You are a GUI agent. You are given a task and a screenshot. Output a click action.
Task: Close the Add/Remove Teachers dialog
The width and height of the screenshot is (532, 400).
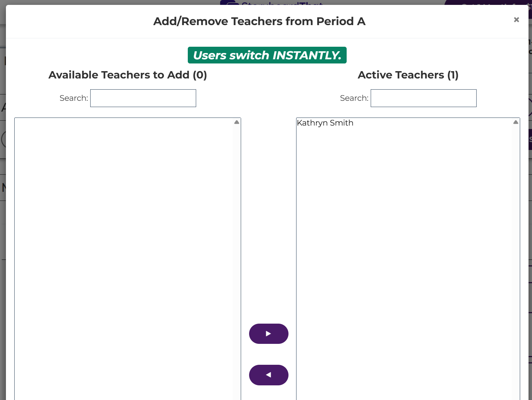pos(516,20)
